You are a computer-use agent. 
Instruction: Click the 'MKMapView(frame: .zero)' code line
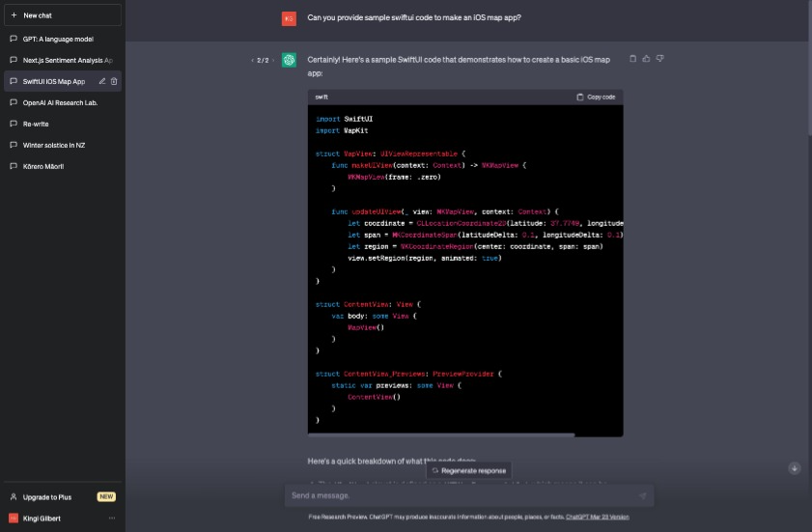tap(394, 177)
